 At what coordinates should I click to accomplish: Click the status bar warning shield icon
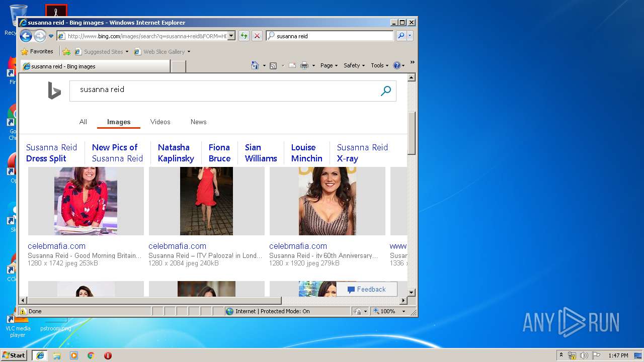pos(23,311)
